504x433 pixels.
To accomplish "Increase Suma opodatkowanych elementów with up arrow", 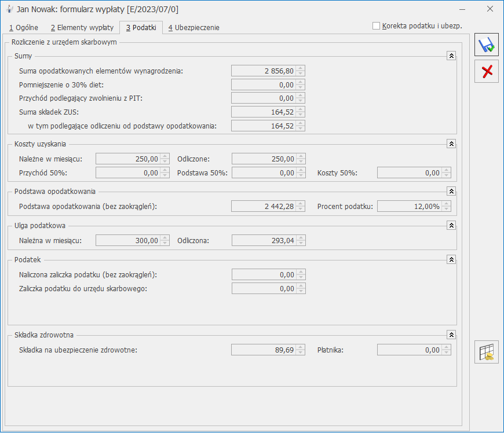I will tap(301, 68).
